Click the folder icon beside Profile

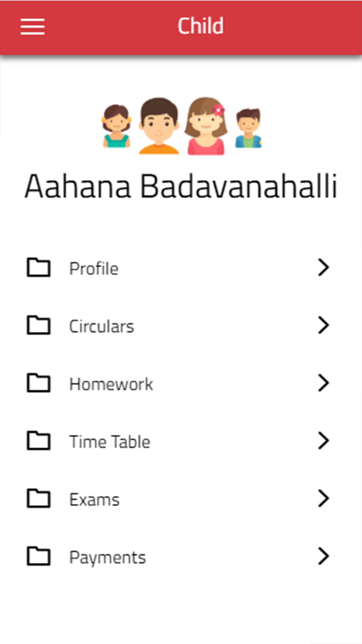coord(38,267)
